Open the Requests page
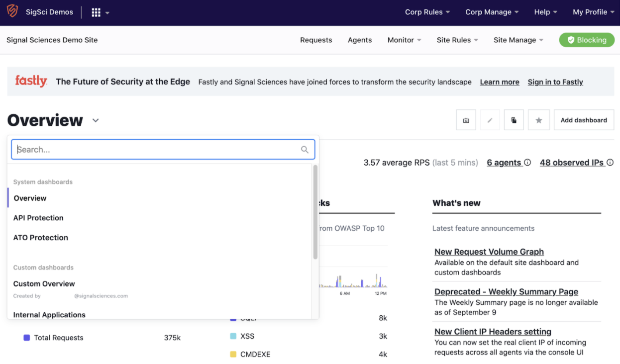The width and height of the screenshot is (620, 364). pyautogui.click(x=316, y=40)
